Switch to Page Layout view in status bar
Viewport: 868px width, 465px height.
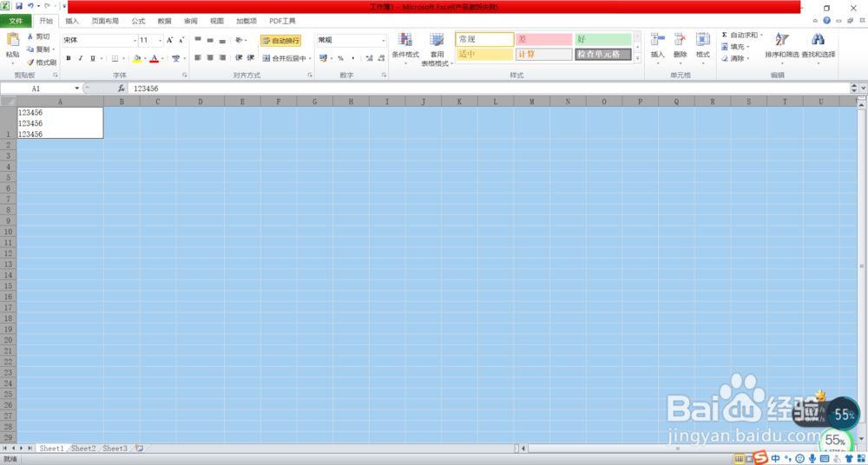point(749,459)
